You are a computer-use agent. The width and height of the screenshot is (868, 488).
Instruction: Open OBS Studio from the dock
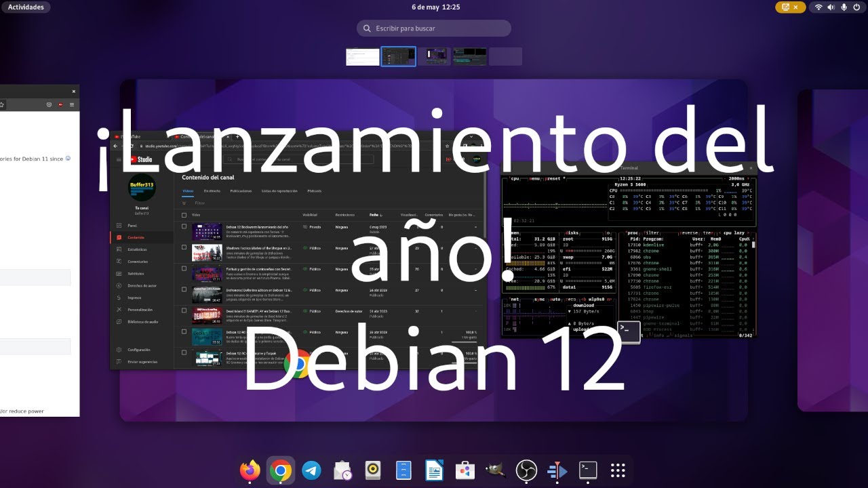526,470
